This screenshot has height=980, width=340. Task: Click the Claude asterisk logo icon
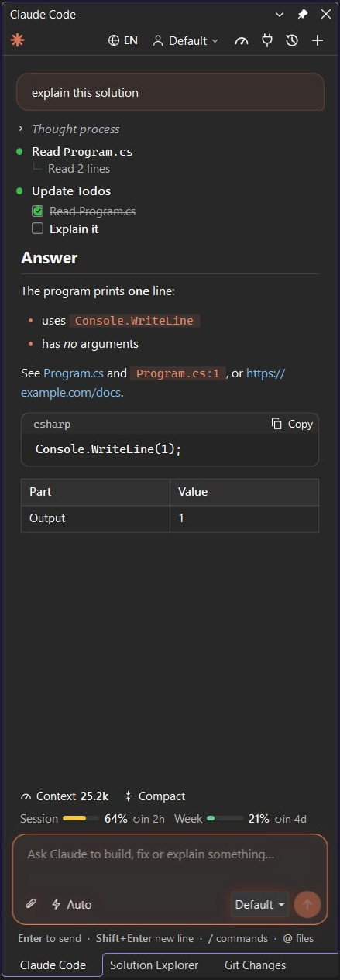pyautogui.click(x=17, y=40)
